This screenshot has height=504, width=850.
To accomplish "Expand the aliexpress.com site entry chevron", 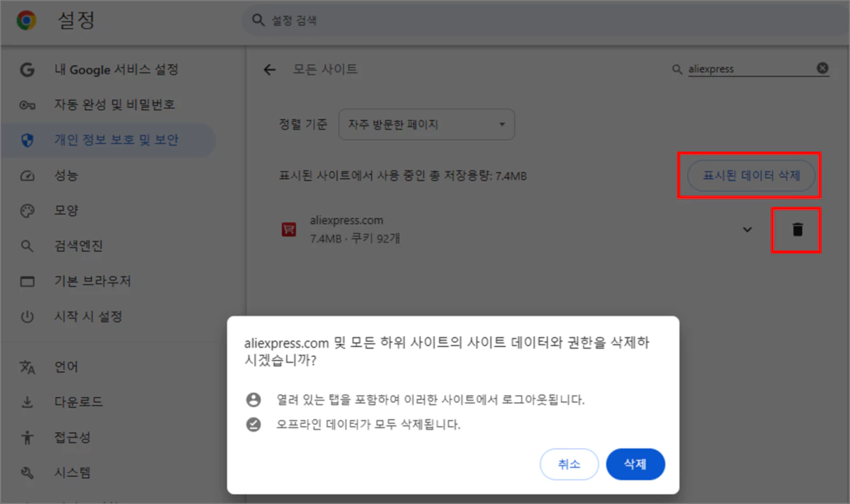I will [747, 229].
